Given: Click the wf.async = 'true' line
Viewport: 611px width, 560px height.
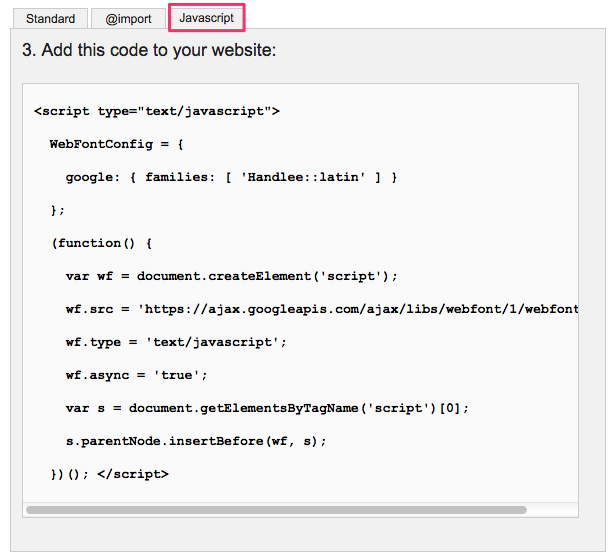Looking at the screenshot, I should (x=137, y=375).
